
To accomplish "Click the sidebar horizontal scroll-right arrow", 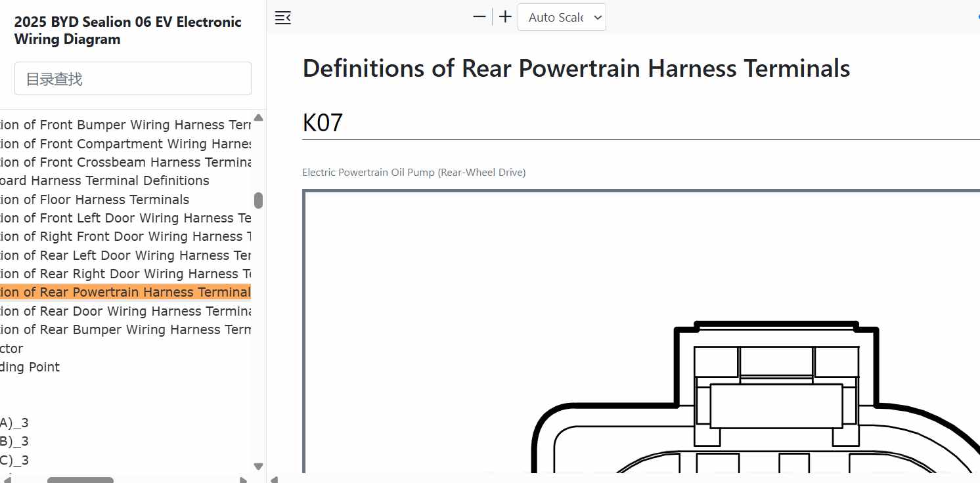I will (x=244, y=480).
